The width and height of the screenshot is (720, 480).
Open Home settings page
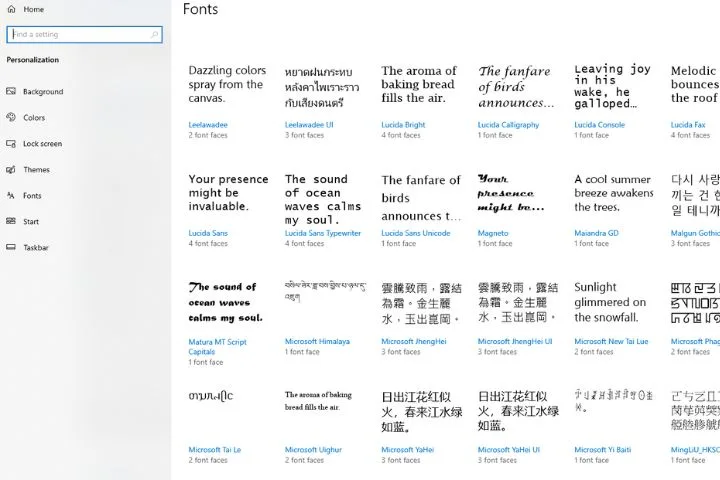[x=34, y=9]
